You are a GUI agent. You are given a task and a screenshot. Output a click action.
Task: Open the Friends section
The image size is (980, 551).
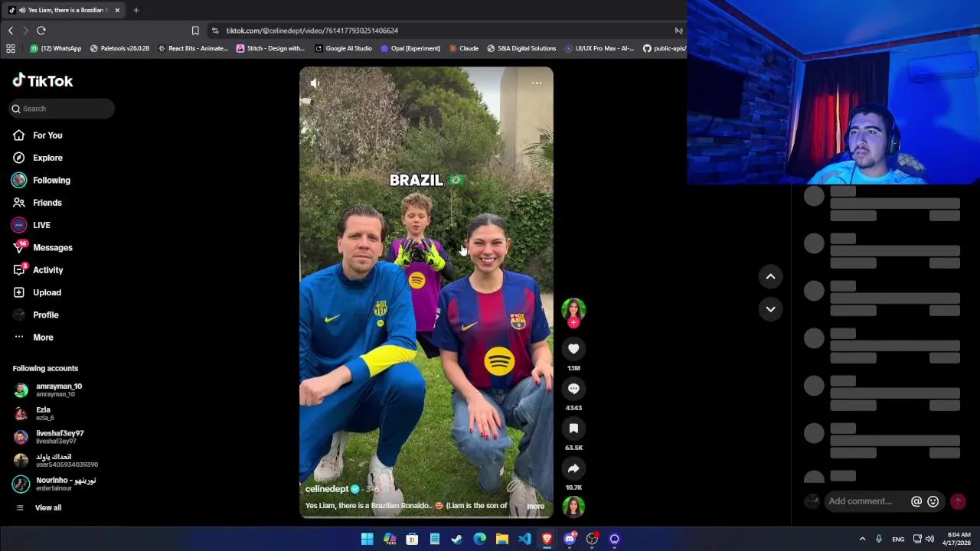click(x=37, y=203)
